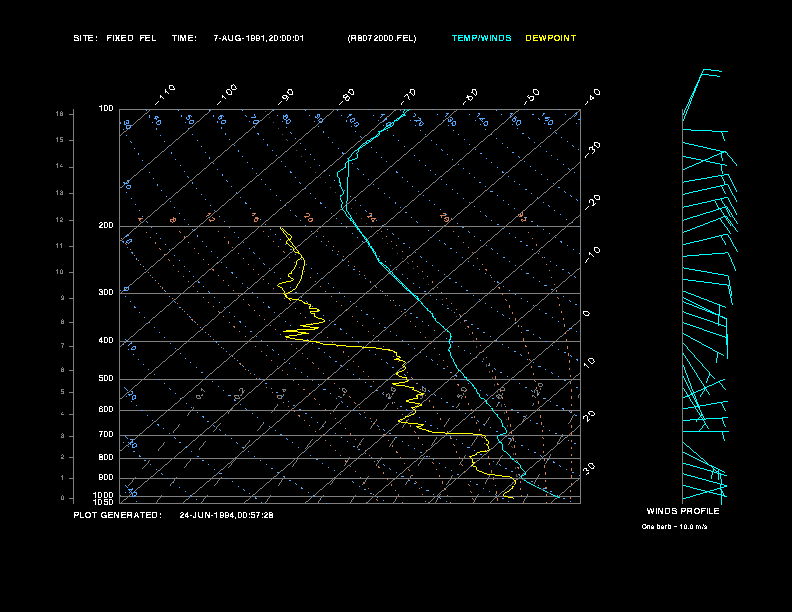Click the '100' pressure level label

click(x=106, y=109)
